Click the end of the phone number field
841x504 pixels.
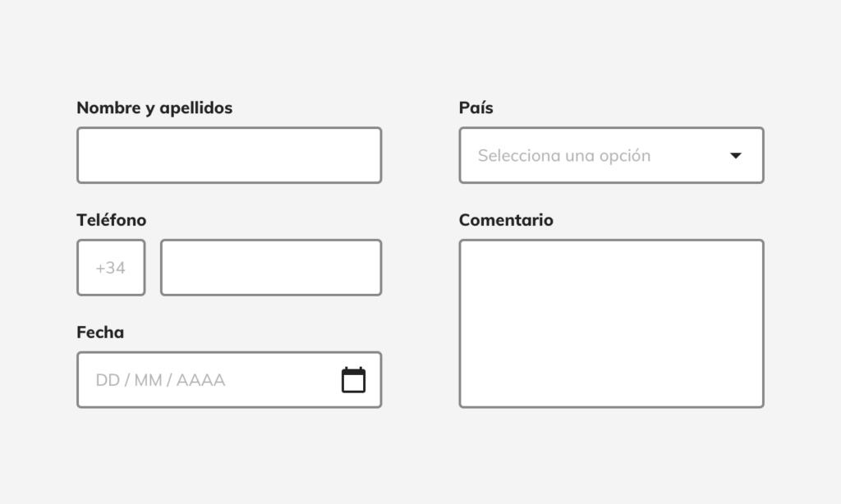tap(371, 268)
